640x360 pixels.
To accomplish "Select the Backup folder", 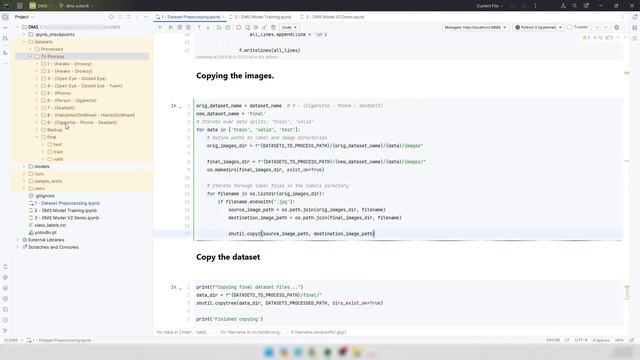I will (54, 130).
